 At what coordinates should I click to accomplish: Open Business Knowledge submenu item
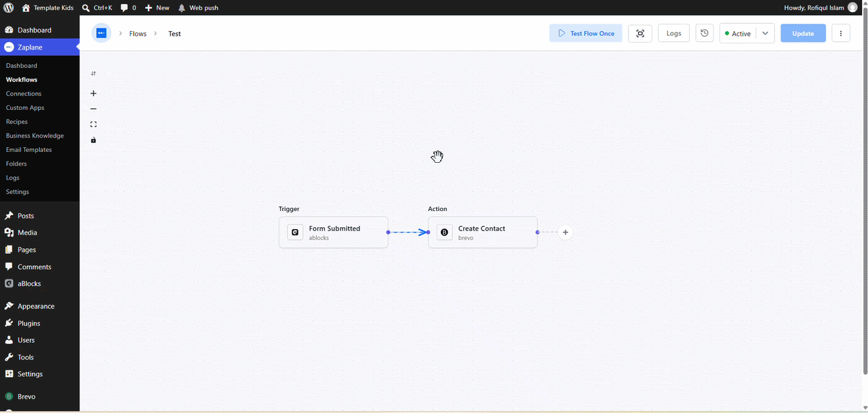click(x=35, y=136)
